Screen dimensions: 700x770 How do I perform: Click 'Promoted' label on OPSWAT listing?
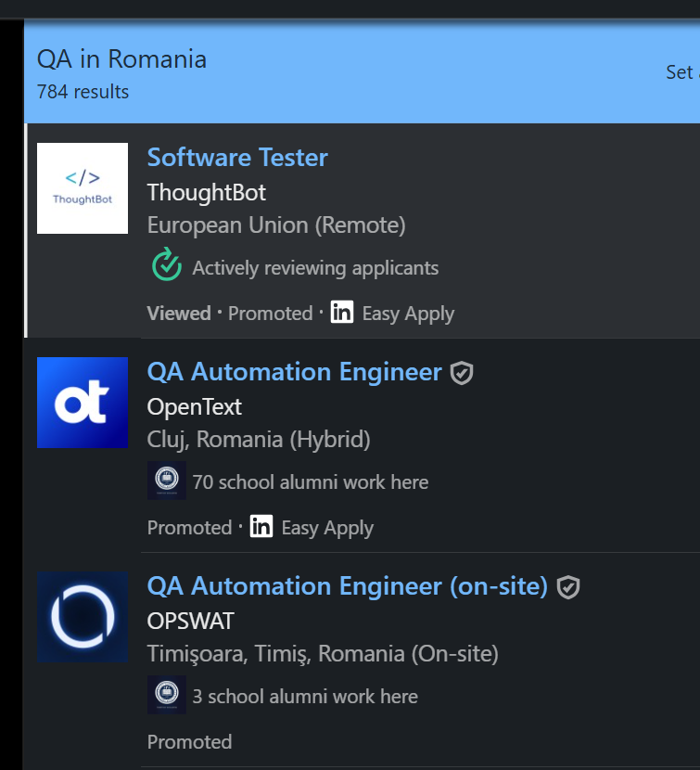[x=189, y=742]
